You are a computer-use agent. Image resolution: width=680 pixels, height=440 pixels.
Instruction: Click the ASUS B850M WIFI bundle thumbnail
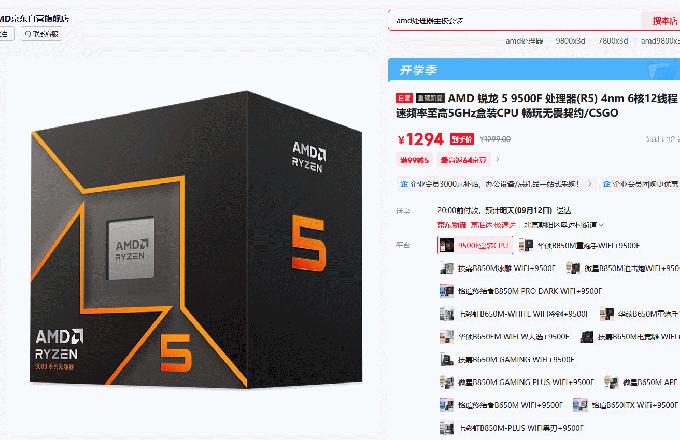[x=526, y=245]
